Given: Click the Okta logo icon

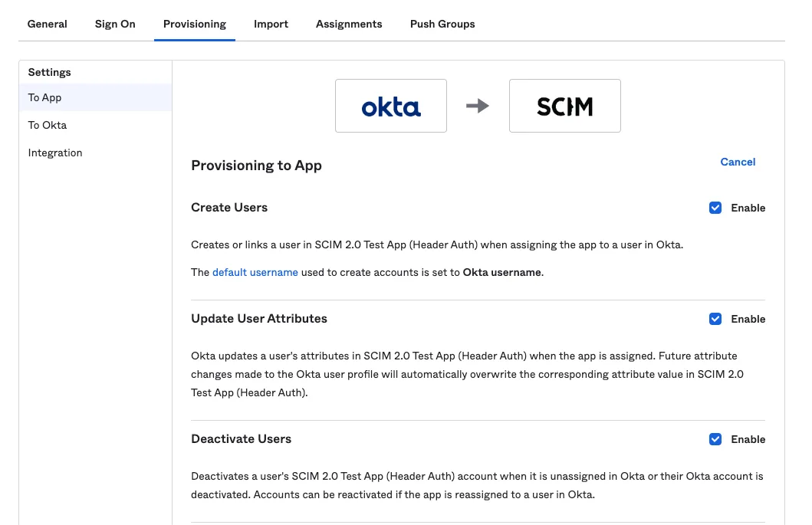Looking at the screenshot, I should point(390,106).
